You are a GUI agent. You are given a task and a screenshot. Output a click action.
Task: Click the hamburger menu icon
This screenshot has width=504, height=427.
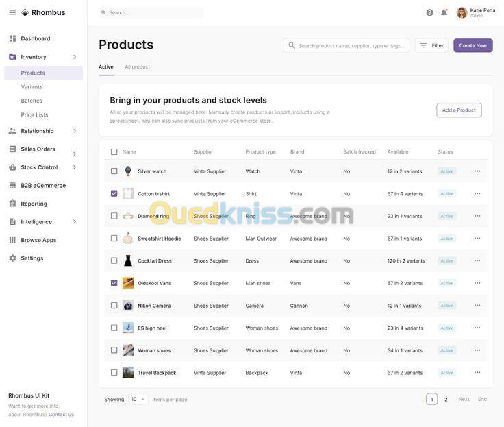pos(12,12)
